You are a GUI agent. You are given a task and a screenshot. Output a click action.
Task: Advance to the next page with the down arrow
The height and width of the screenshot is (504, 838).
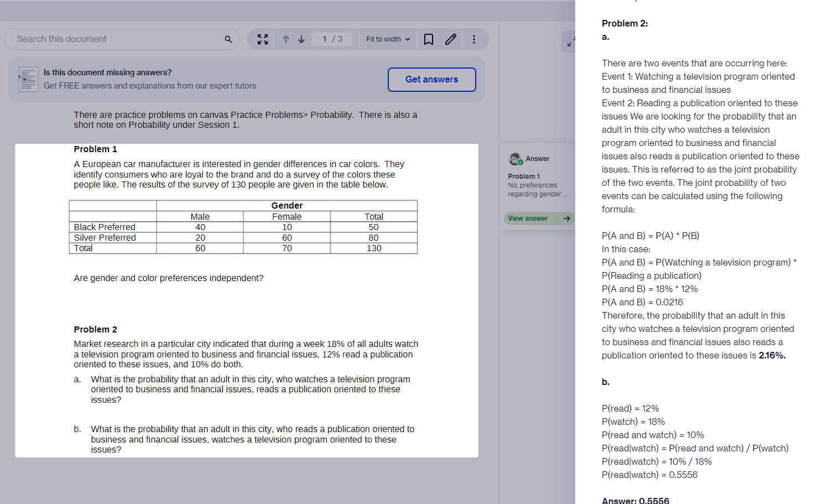301,39
